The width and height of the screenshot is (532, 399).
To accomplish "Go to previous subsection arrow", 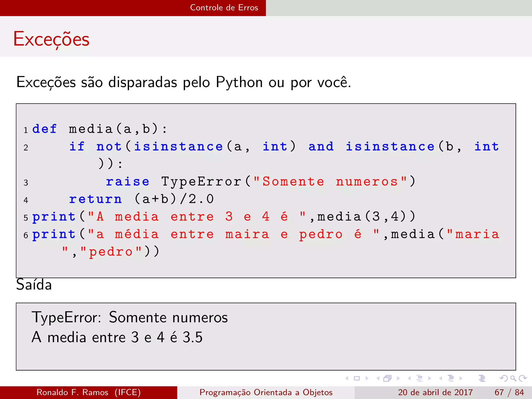I will pos(409,378).
